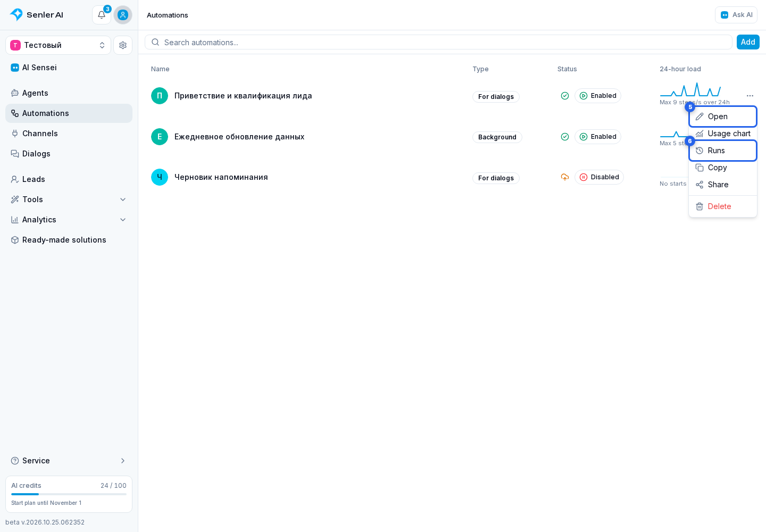Click the orange cloud upload icon for Черновик row
Image resolution: width=766 pixels, height=532 pixels.
[x=565, y=177]
